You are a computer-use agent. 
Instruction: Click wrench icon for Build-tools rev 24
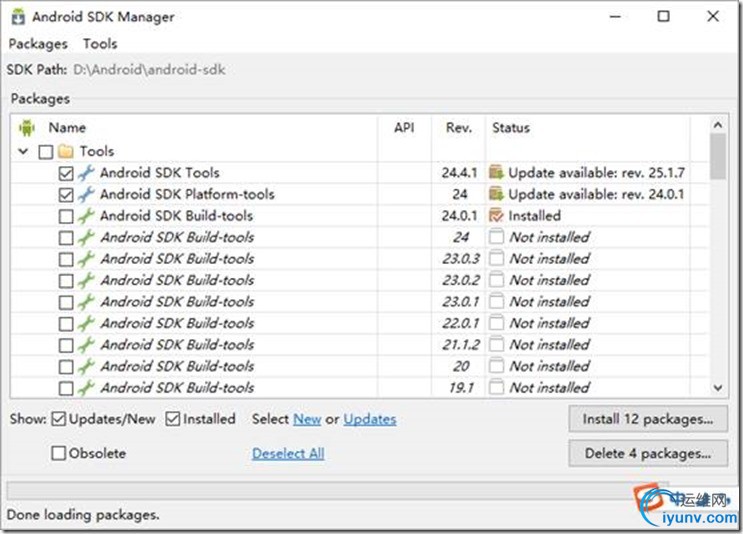(86, 237)
